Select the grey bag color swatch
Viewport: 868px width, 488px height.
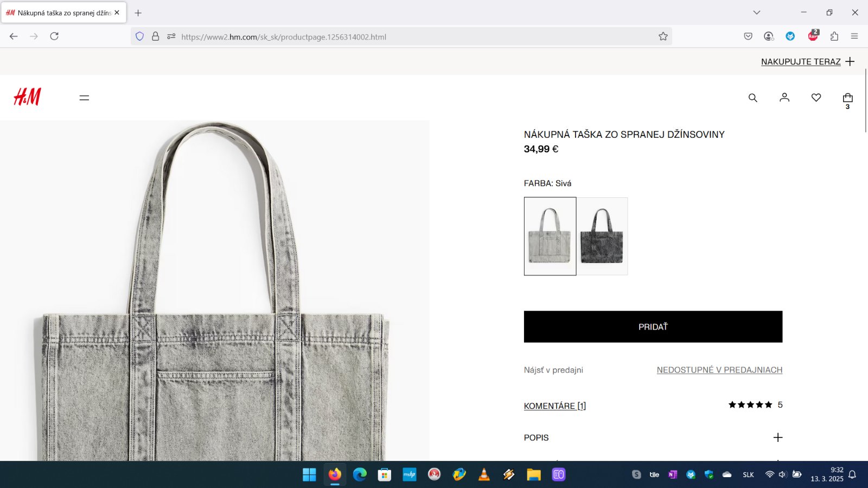click(550, 236)
